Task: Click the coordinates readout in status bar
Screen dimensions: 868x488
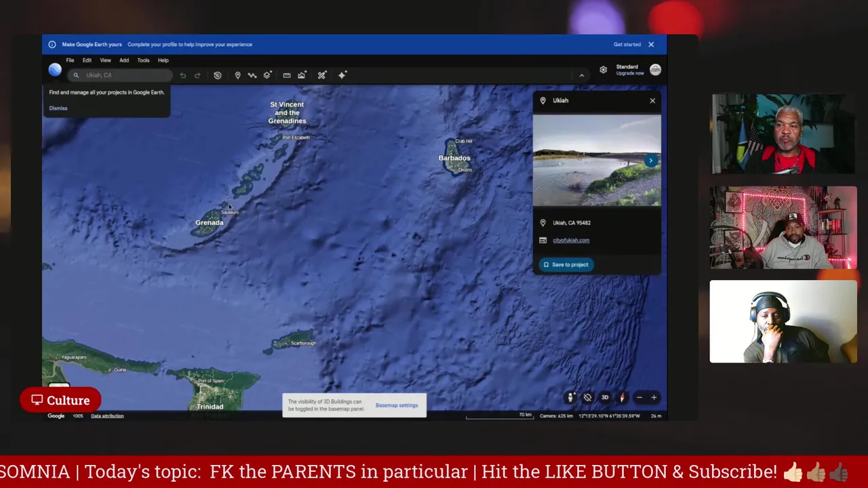Action: tap(609, 415)
